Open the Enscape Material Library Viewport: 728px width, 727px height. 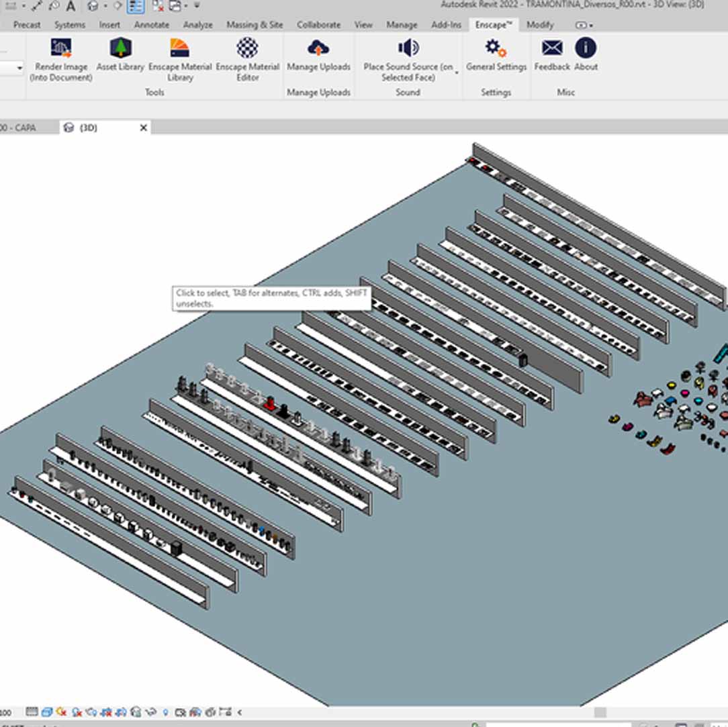179,48
